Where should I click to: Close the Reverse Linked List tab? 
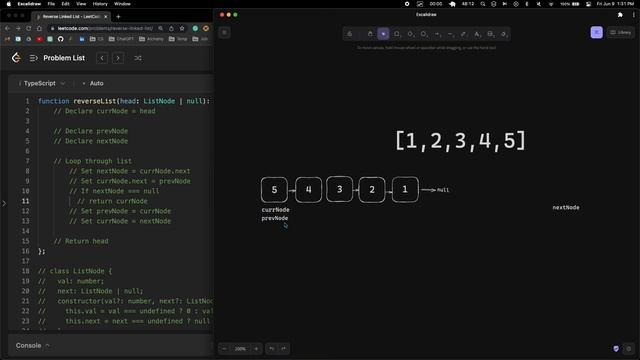105,17
